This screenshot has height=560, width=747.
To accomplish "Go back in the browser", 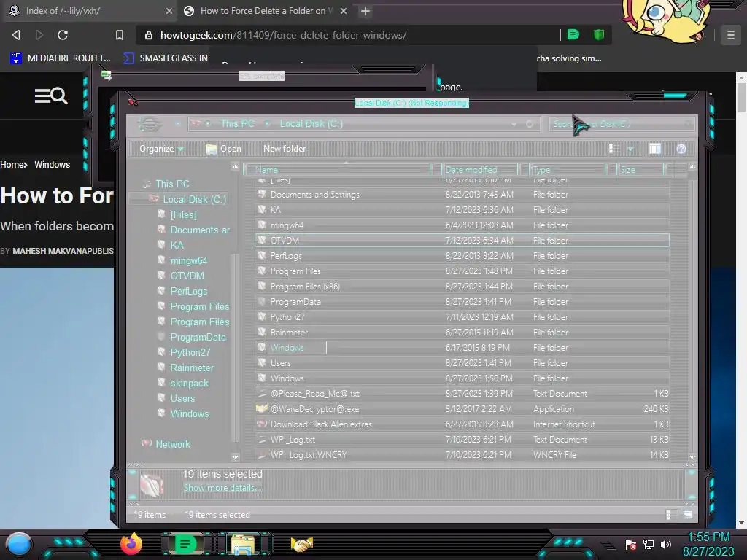I will tap(16, 35).
